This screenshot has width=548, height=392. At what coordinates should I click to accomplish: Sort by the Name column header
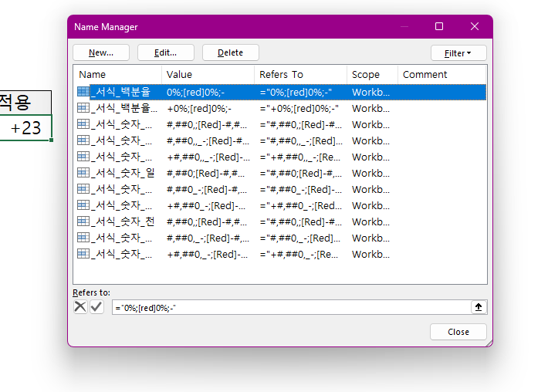[117, 74]
